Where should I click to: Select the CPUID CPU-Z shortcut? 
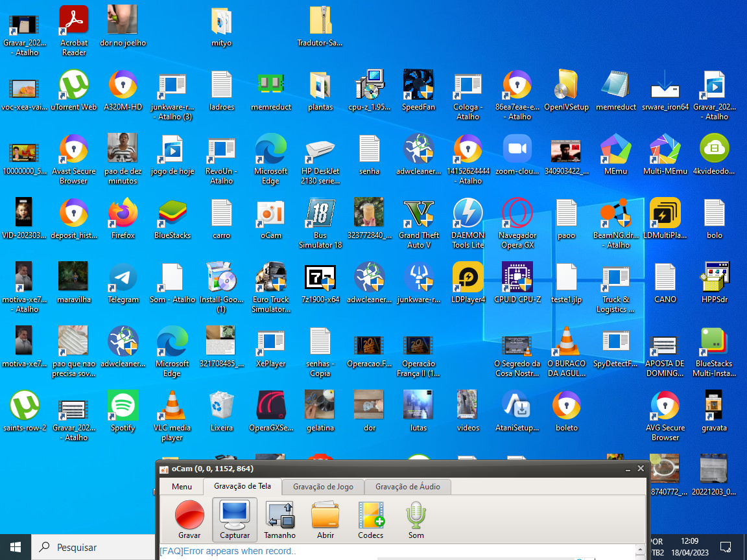[x=517, y=283]
